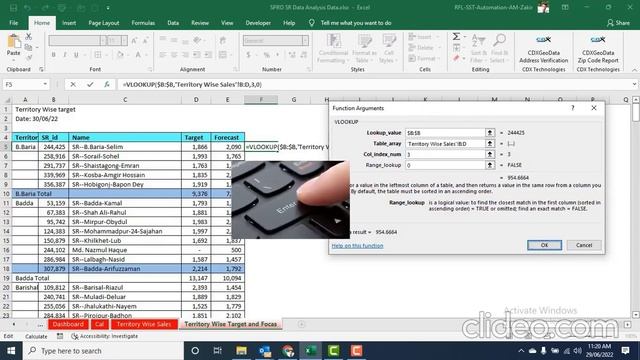The width and height of the screenshot is (640, 360).
Task: Add a new sheet with plus button
Action: pyautogui.click(x=301, y=324)
